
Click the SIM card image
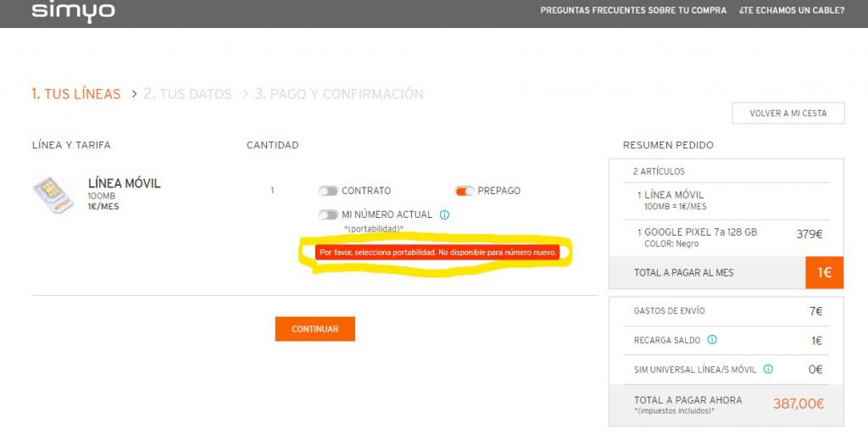53,194
